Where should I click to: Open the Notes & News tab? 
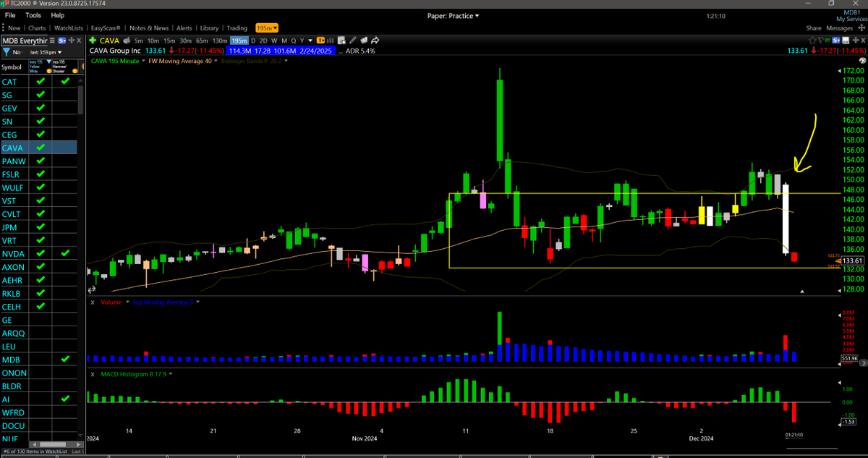(149, 27)
